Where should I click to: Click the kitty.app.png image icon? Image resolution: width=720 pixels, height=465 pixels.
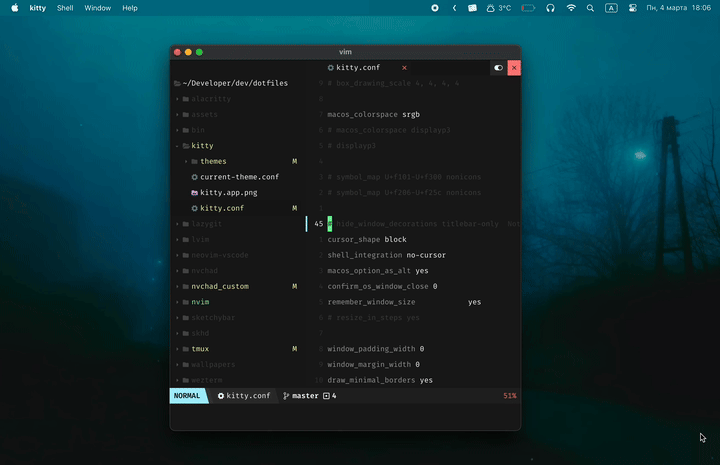195,193
